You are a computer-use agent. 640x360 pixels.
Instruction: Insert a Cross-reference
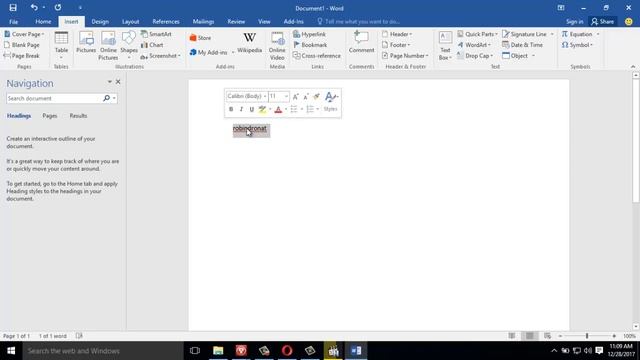(x=317, y=56)
